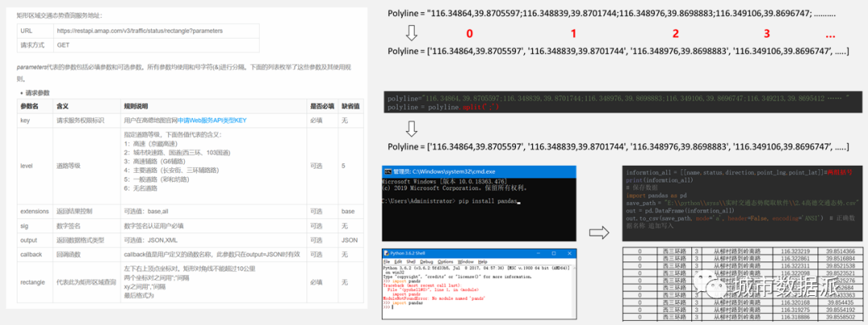Click the out = pd.DataFrame(informtion_all) line

680,211
